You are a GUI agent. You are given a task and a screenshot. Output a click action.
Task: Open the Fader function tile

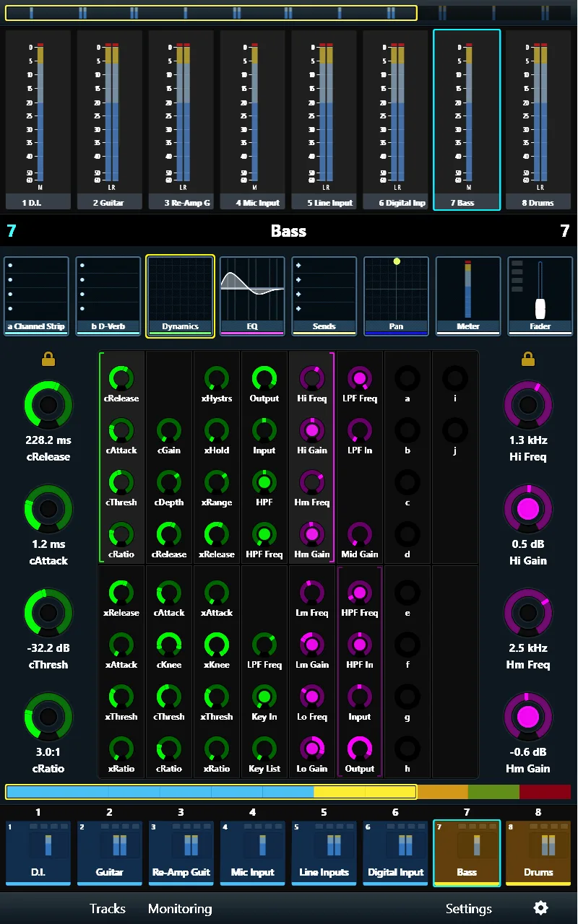pyautogui.click(x=540, y=296)
